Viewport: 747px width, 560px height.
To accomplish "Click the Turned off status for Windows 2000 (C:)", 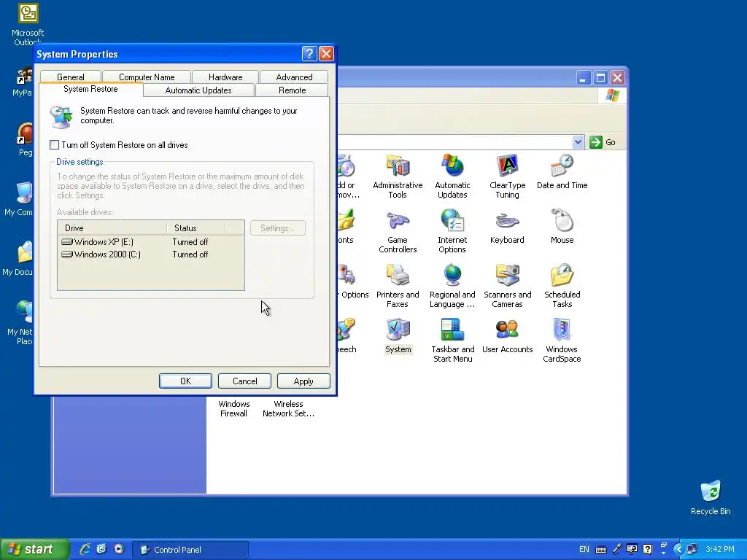I will [x=190, y=254].
